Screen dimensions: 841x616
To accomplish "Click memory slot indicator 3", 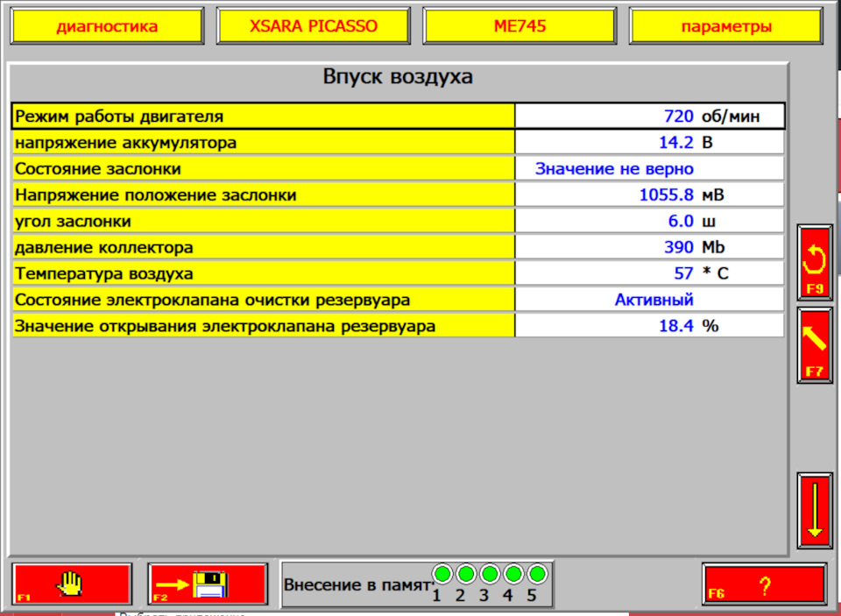I will pos(491,574).
